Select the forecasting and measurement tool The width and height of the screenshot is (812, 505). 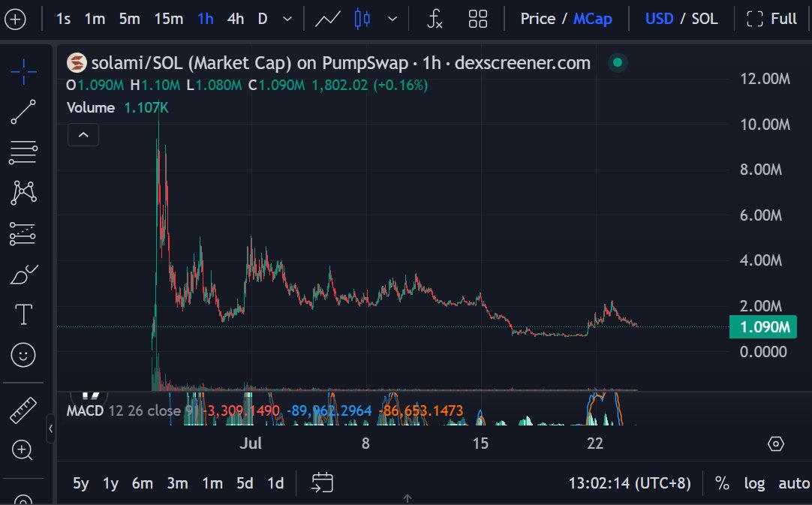click(x=23, y=233)
